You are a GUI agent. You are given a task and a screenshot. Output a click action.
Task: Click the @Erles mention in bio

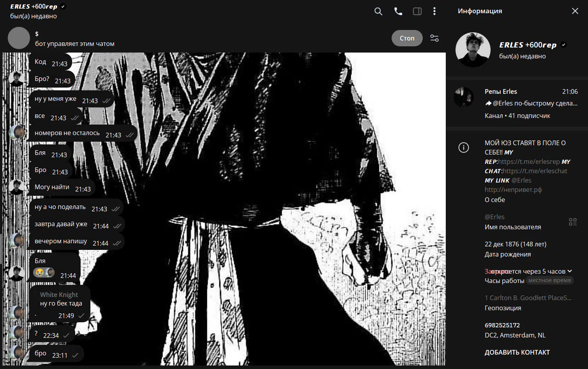pyautogui.click(x=521, y=180)
